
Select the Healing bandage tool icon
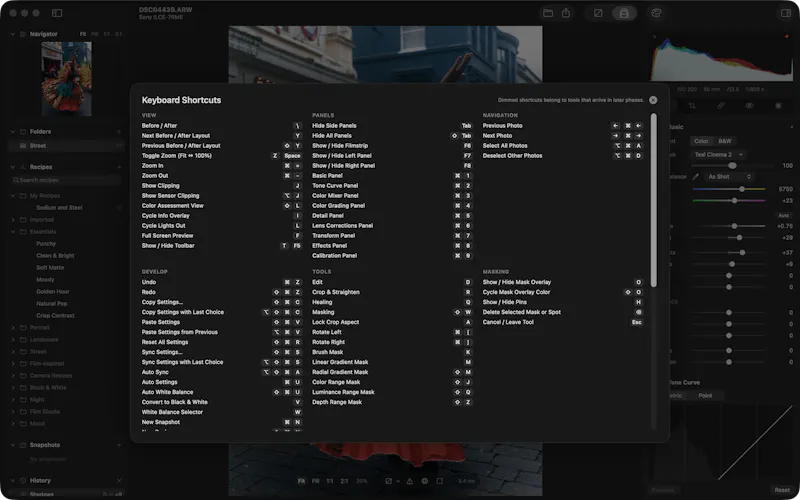pyautogui.click(x=720, y=106)
